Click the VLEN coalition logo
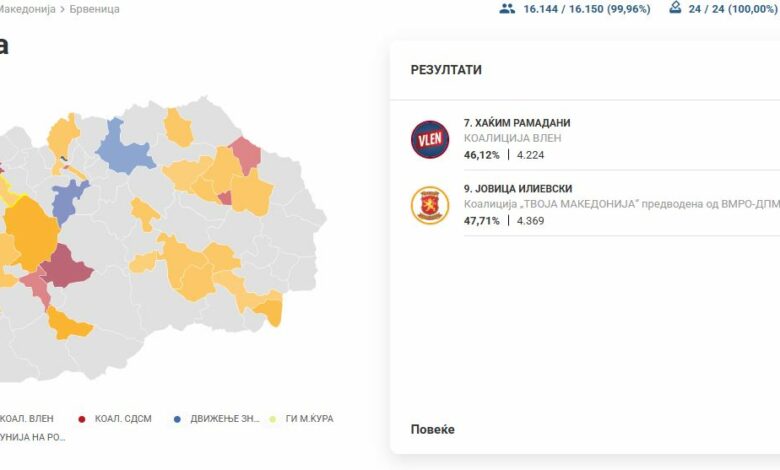Image resolution: width=780 pixels, height=470 pixels. pos(430,139)
